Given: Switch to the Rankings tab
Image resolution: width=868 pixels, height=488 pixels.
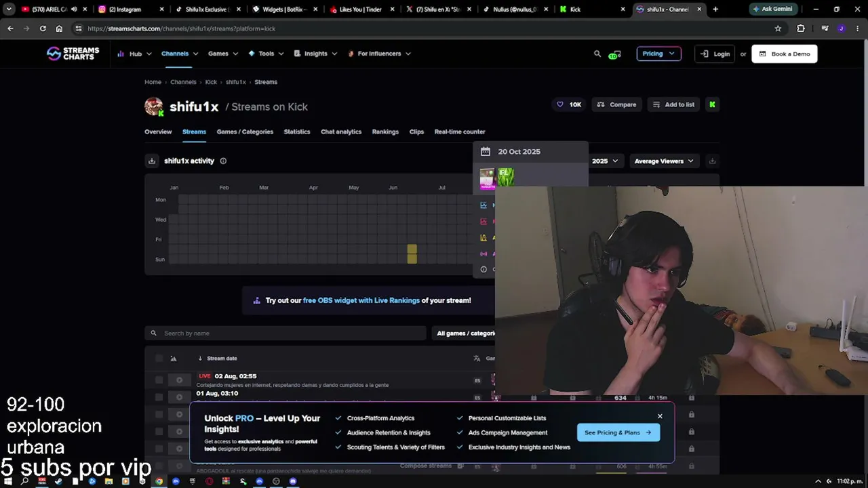Looking at the screenshot, I should (x=385, y=131).
